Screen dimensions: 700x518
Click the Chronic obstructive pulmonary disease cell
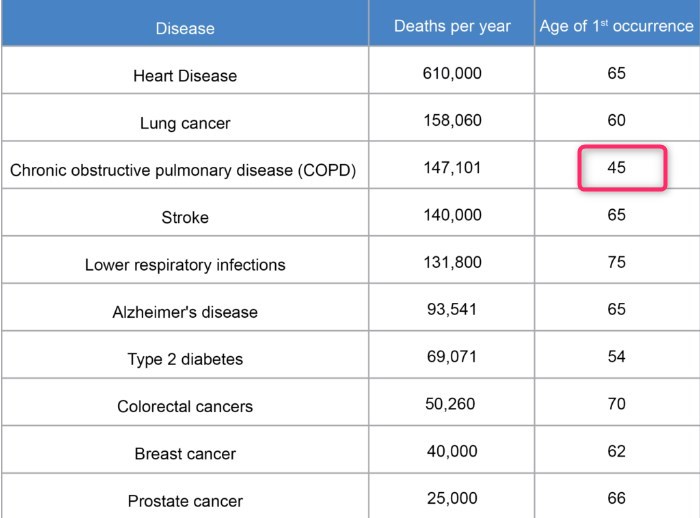pos(183,170)
